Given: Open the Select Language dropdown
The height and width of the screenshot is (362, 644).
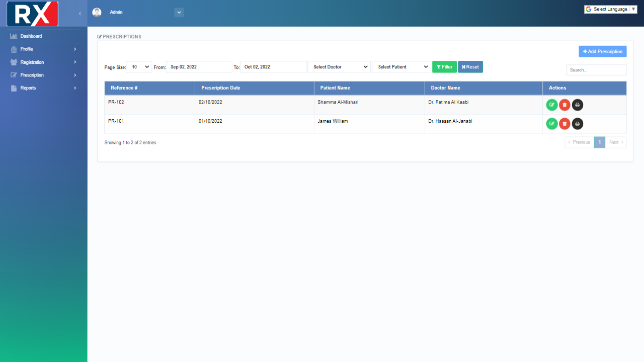Looking at the screenshot, I should pos(610,9).
